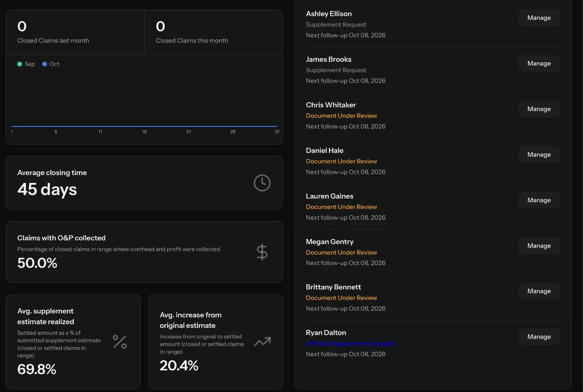Image resolution: width=583 pixels, height=392 pixels.
Task: Select the Lauren Gaines name
Action: (x=330, y=196)
